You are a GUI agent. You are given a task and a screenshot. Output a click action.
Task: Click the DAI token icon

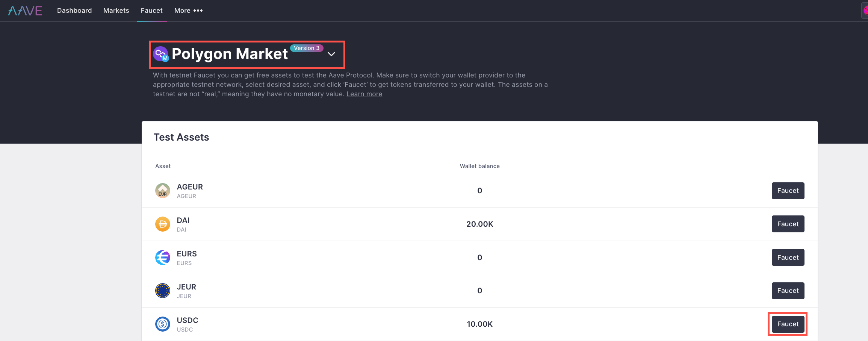click(x=163, y=224)
